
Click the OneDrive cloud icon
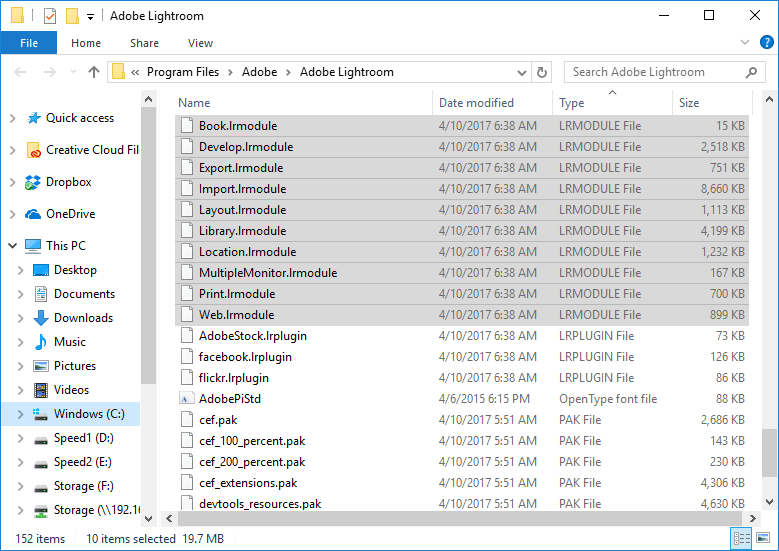pos(33,214)
